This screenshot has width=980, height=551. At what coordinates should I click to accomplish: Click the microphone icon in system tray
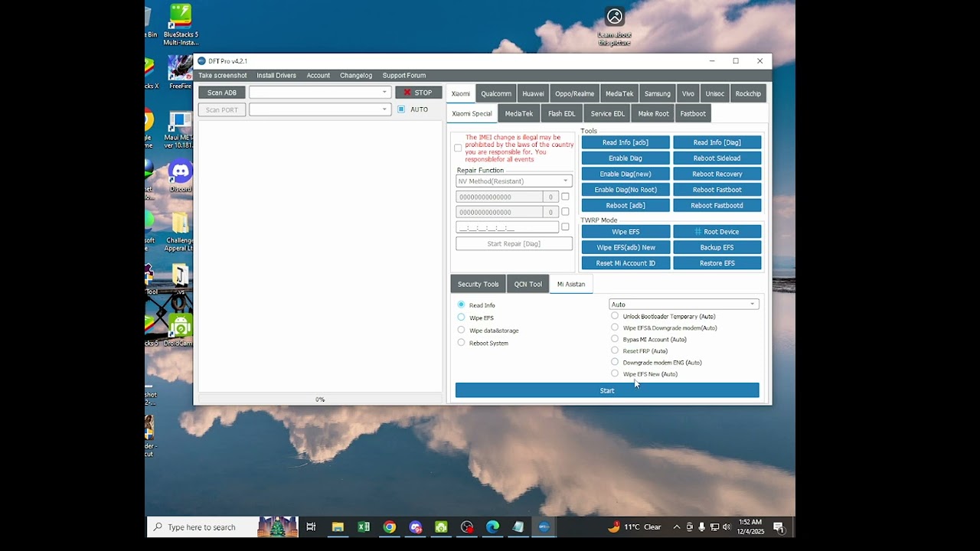click(701, 527)
